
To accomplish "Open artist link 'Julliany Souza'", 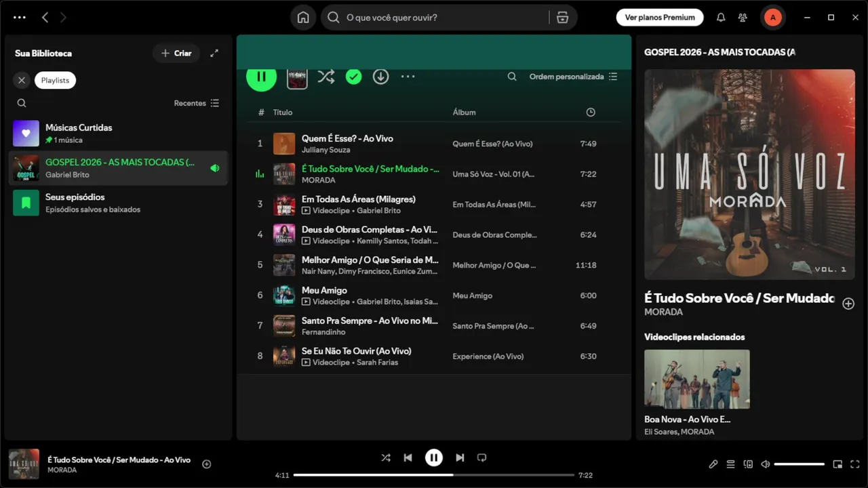I will click(x=326, y=150).
